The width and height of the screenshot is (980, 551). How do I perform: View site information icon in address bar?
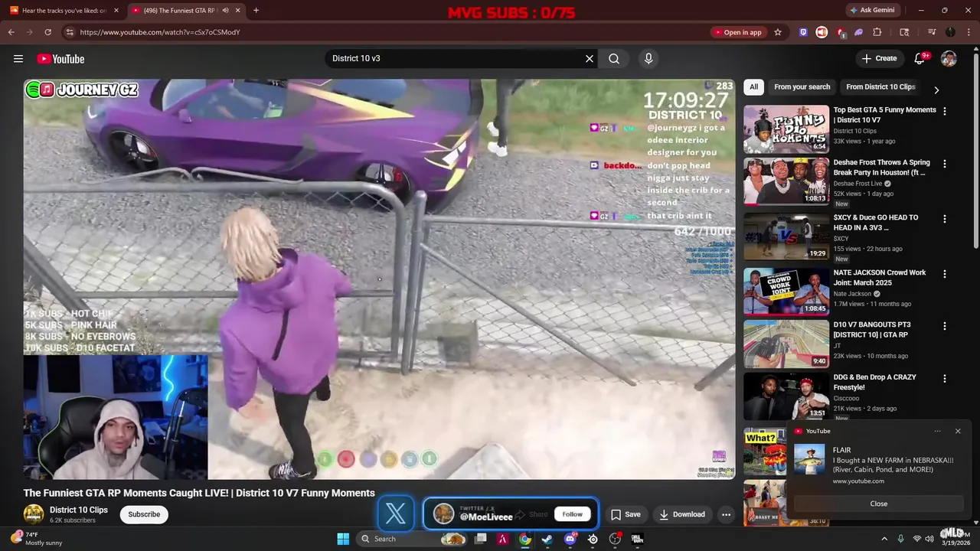70,32
